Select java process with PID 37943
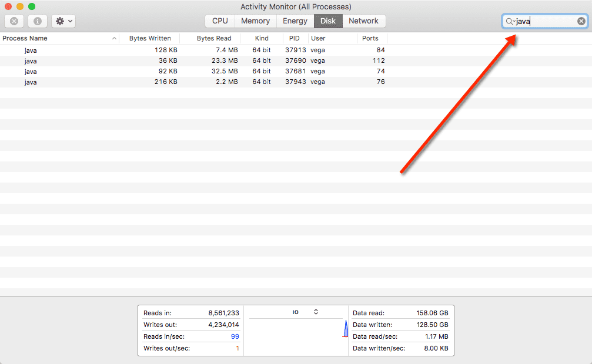Image resolution: width=592 pixels, height=364 pixels. point(31,82)
